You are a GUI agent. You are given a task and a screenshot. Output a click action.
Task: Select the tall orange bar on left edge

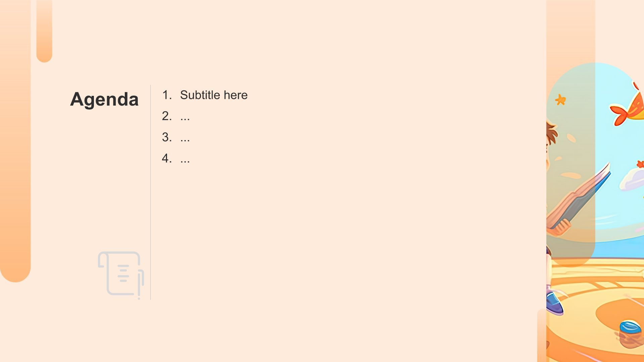click(15, 141)
